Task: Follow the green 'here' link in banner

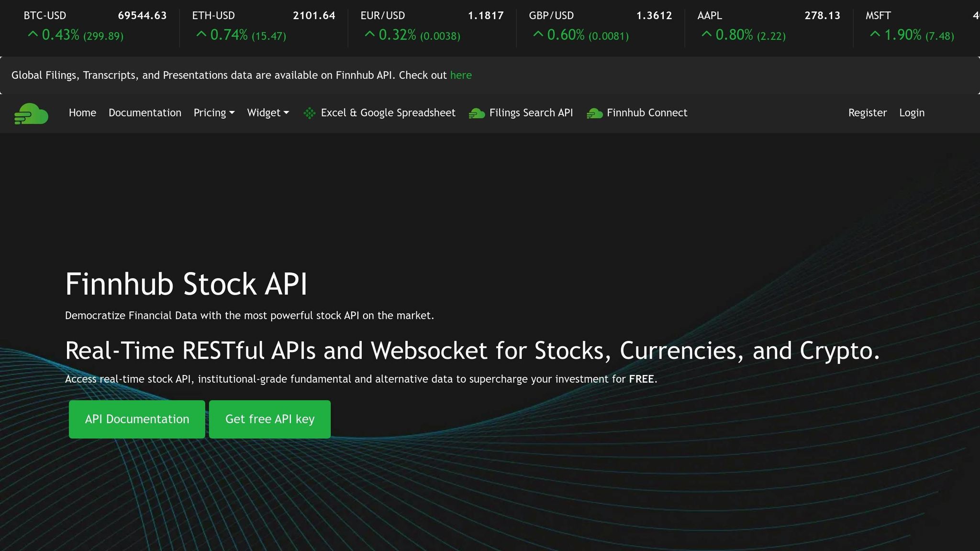Action: click(x=461, y=75)
